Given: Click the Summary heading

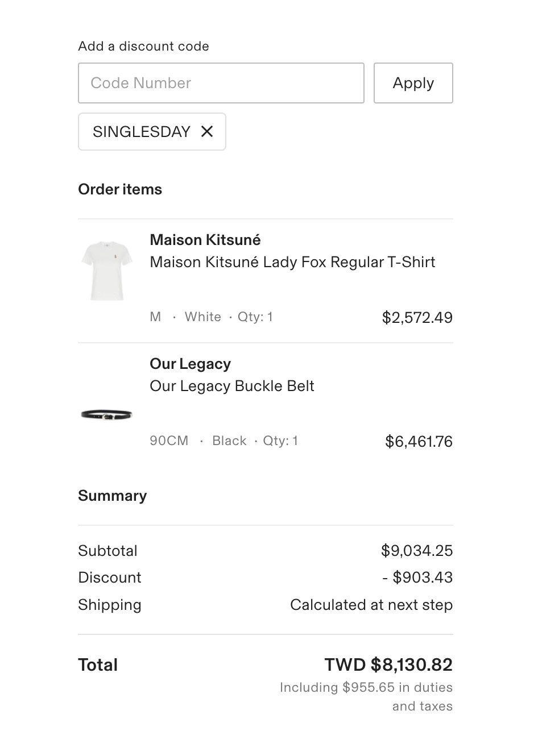Looking at the screenshot, I should coord(112,496).
